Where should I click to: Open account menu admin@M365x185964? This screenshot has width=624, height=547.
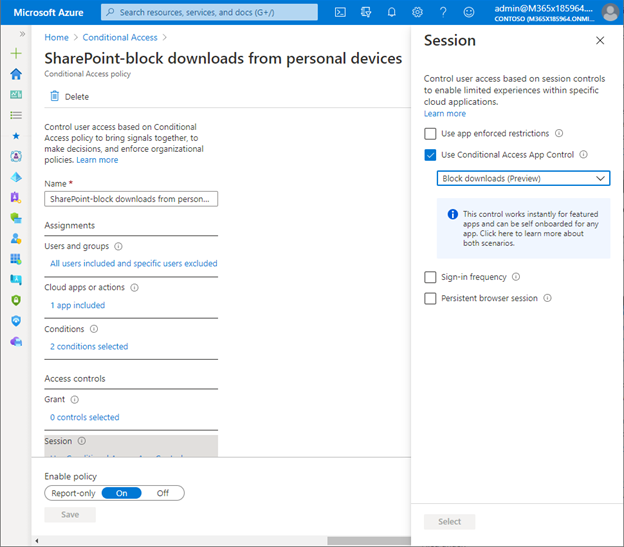(544, 13)
